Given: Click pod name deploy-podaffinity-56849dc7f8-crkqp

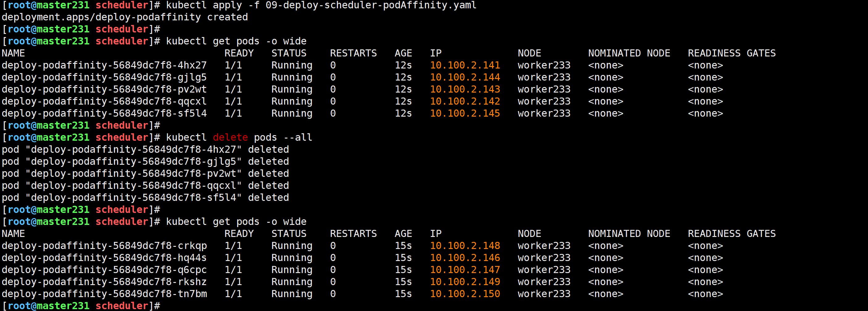Looking at the screenshot, I should tap(104, 246).
